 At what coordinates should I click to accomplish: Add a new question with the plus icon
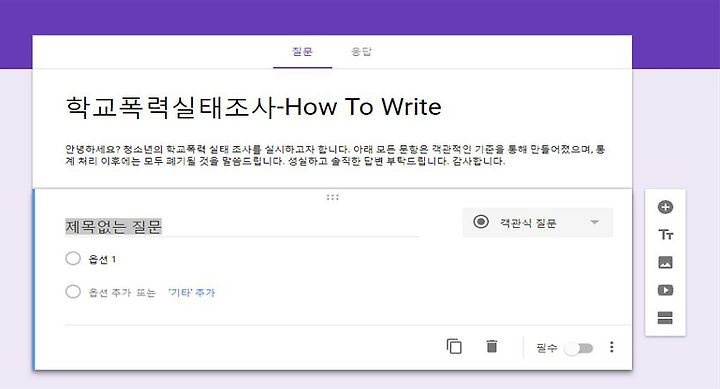pyautogui.click(x=665, y=207)
